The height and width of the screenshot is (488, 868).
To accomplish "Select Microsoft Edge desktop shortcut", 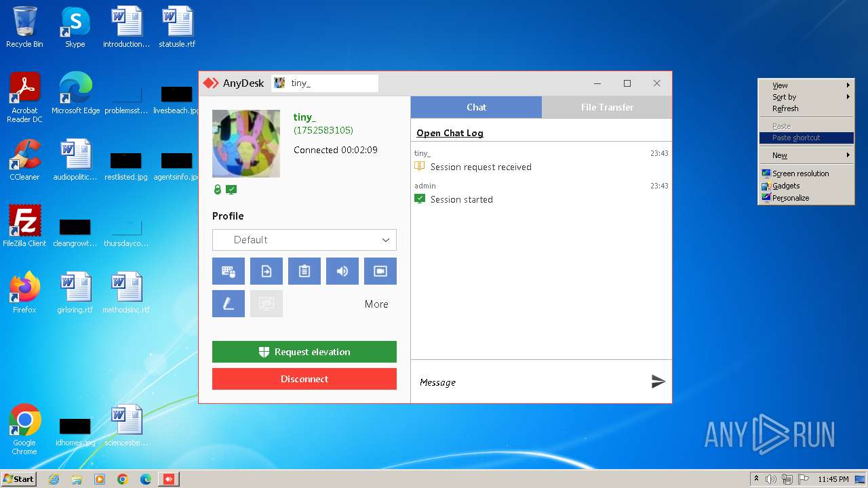I will 75,94.
